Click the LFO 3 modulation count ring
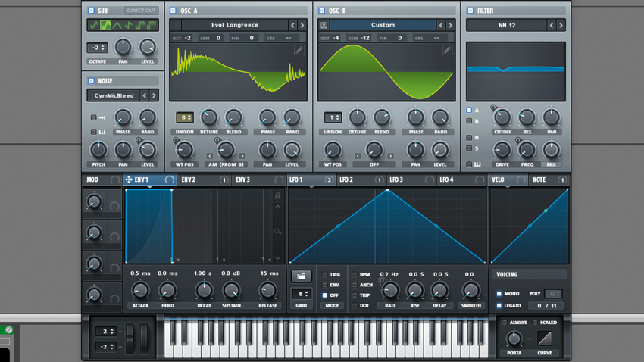The height and width of the screenshot is (362, 644). (429, 179)
